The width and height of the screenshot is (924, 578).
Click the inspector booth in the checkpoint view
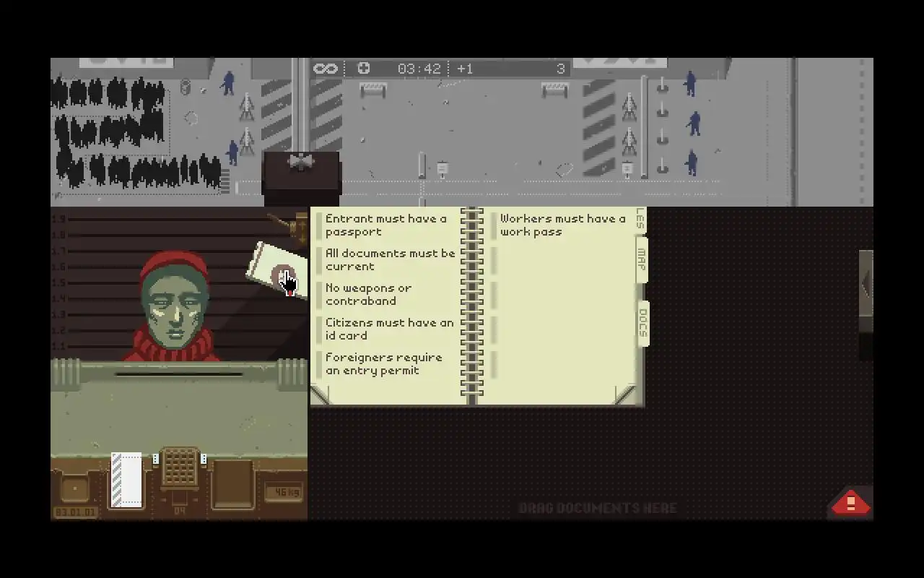301,178
